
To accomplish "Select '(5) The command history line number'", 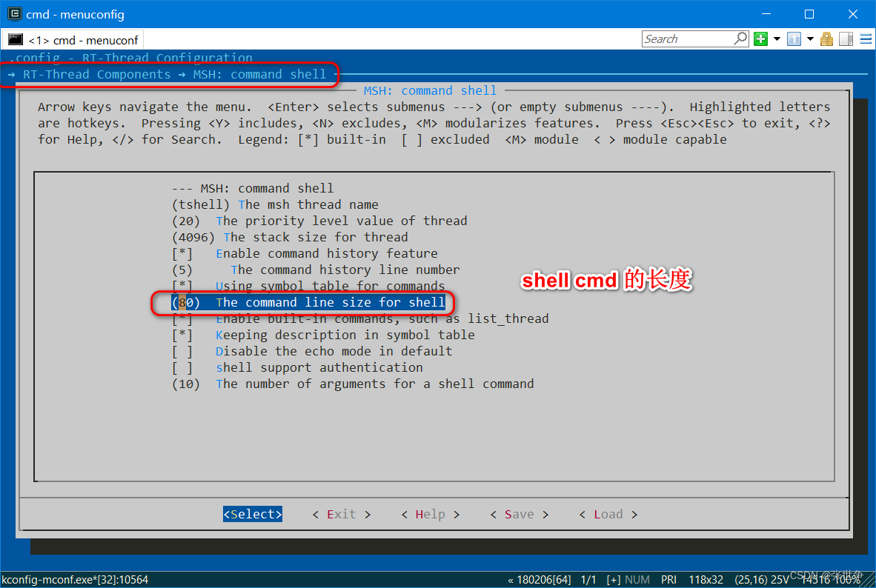I will 316,270.
